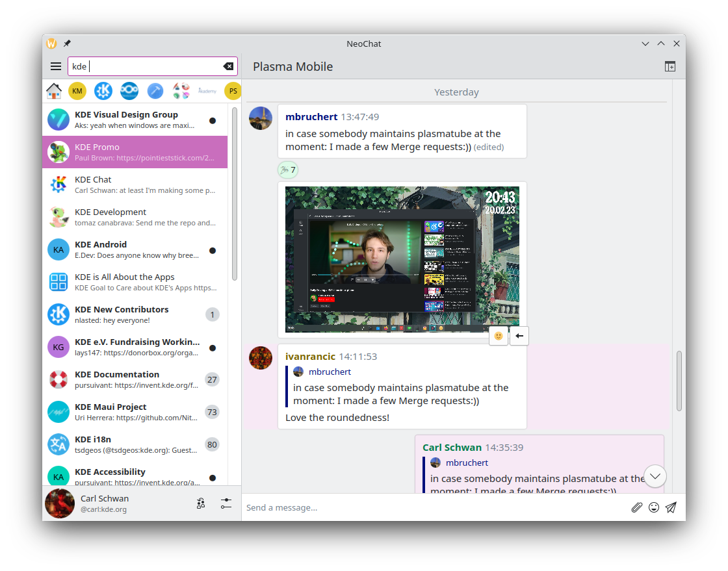Open the plasmatube screenshot image
The image size is (728, 571).
point(402,259)
